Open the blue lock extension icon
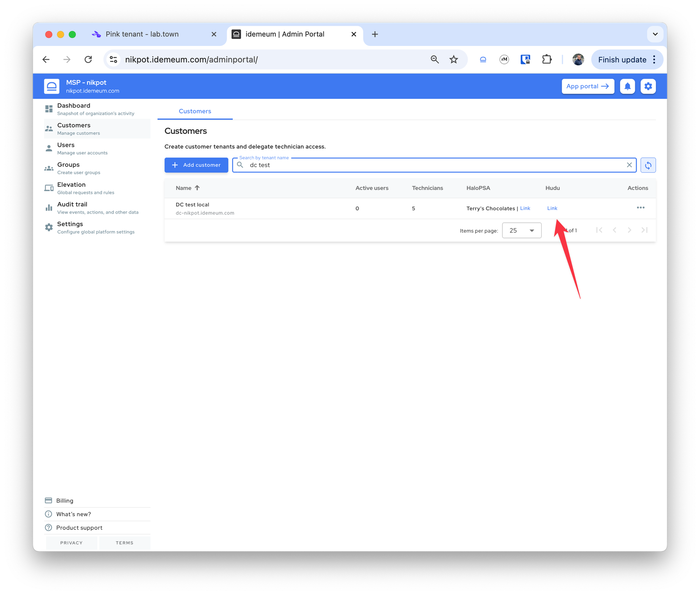 [525, 59]
